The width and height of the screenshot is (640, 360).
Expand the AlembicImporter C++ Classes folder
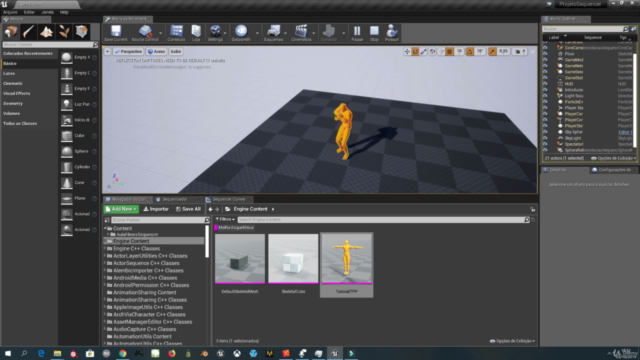click(x=105, y=270)
